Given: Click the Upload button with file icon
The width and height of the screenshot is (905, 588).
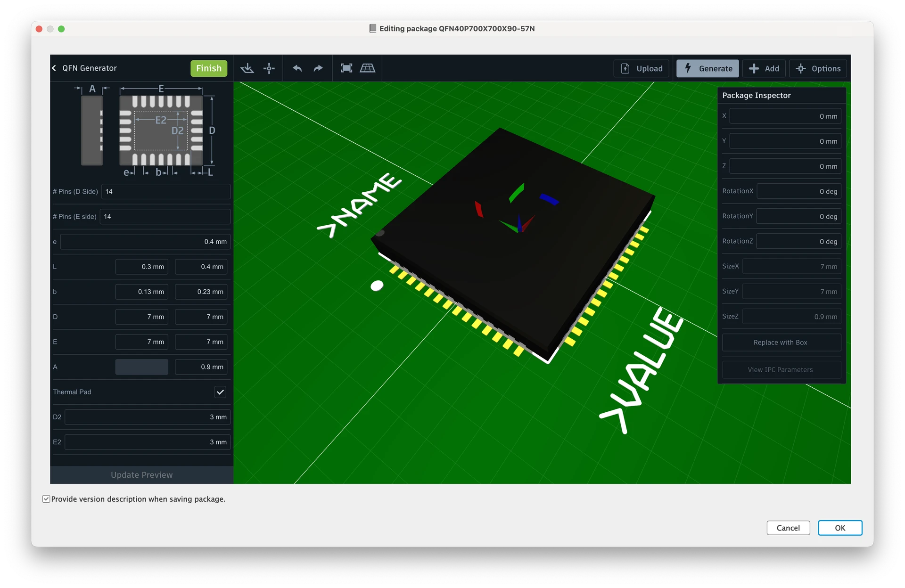Looking at the screenshot, I should tap(641, 68).
